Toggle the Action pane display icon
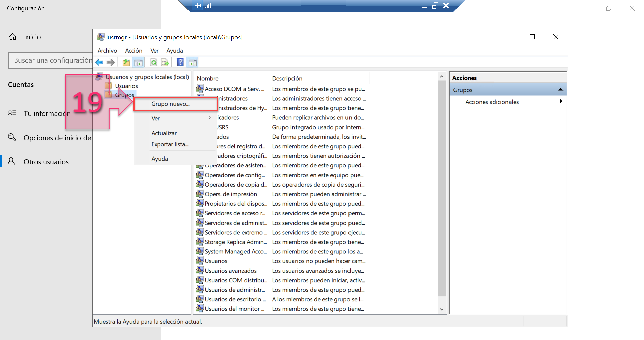 point(192,62)
